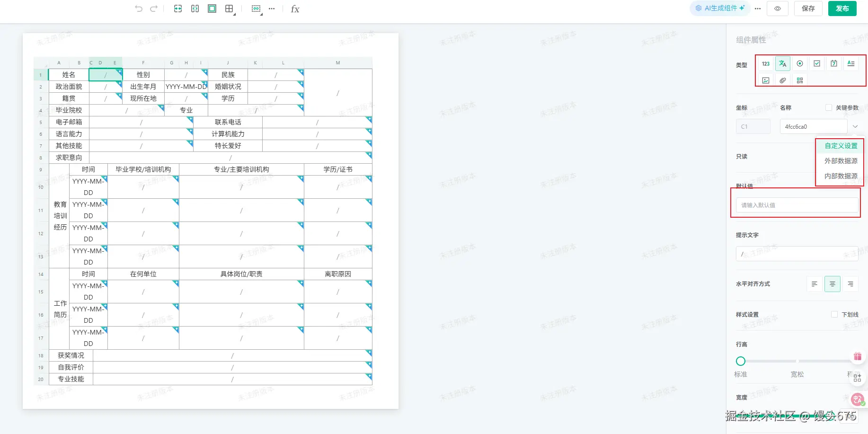Click the split cells icon in toolbar
868x434 pixels.
(195, 9)
